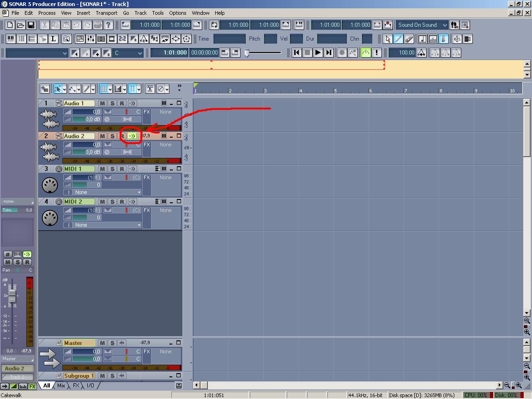This screenshot has height=399, width=532.
Task: Start playback with Play button
Action: [318, 53]
